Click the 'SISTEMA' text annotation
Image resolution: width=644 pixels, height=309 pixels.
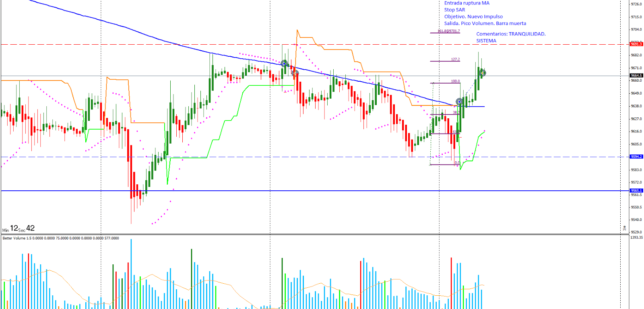[486, 41]
